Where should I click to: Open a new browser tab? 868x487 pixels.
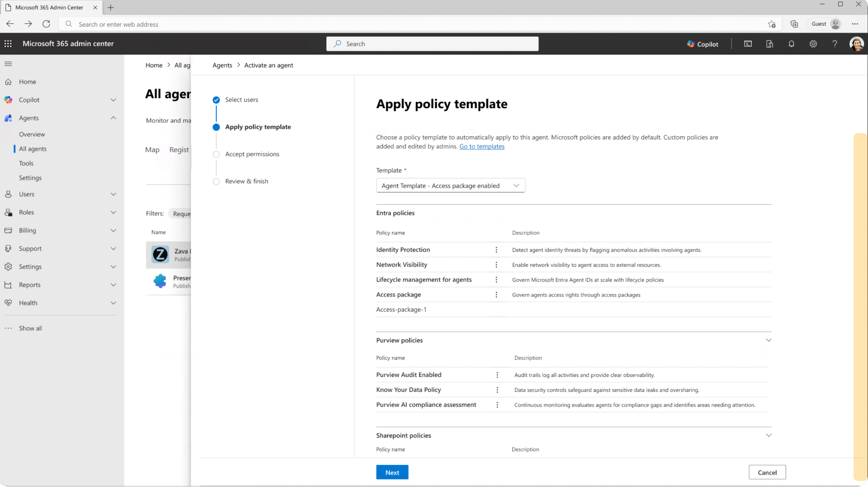pos(110,7)
